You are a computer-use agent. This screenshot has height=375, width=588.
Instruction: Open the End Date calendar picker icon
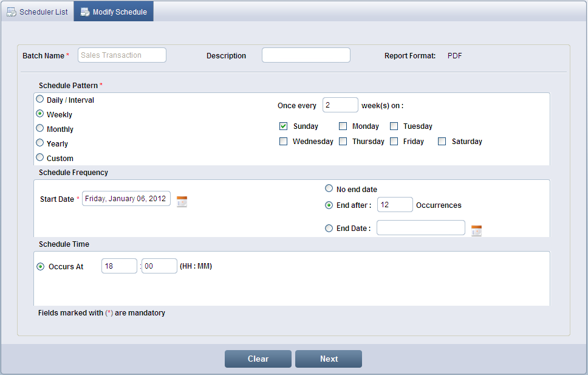(476, 230)
